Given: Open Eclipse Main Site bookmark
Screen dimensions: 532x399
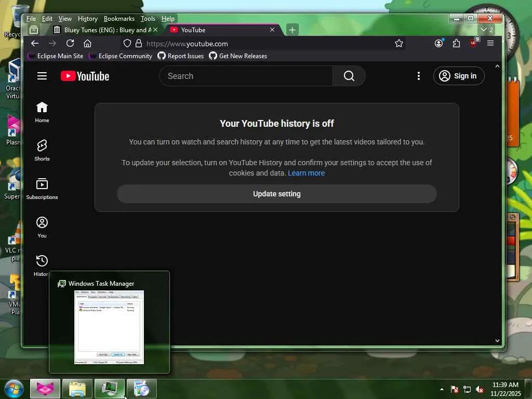Looking at the screenshot, I should (x=55, y=56).
